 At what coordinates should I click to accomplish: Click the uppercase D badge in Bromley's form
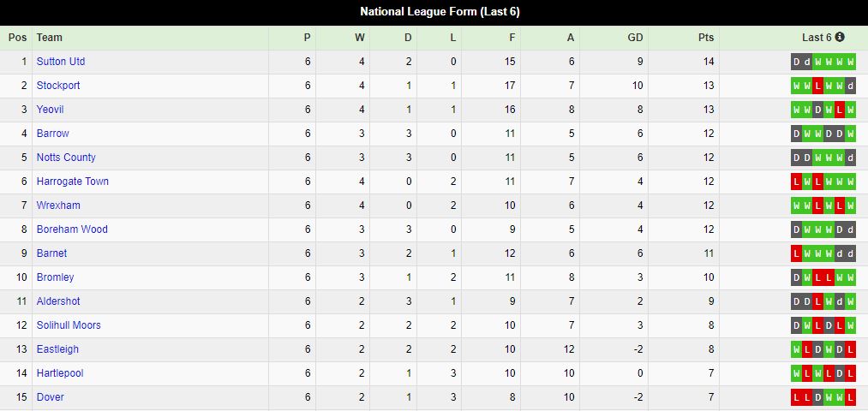(797, 277)
